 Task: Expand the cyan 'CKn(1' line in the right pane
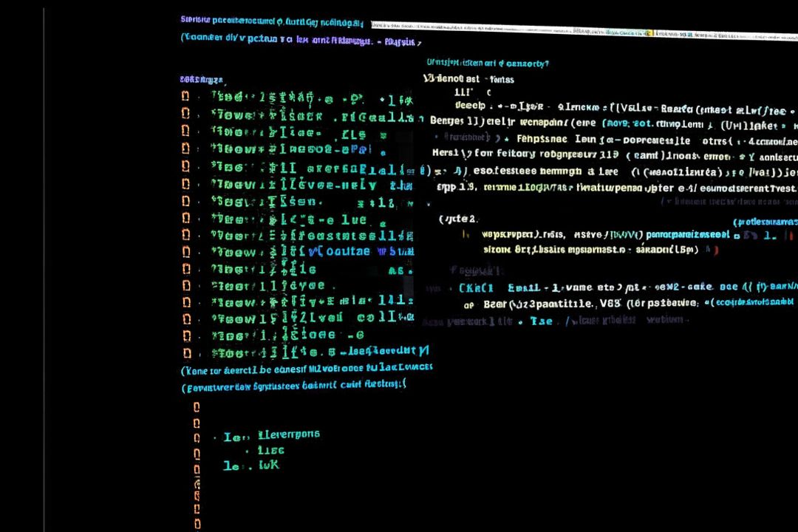coord(476,288)
